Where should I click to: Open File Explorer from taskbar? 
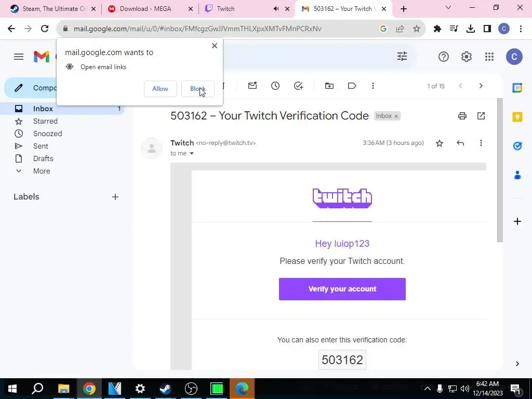63,389
